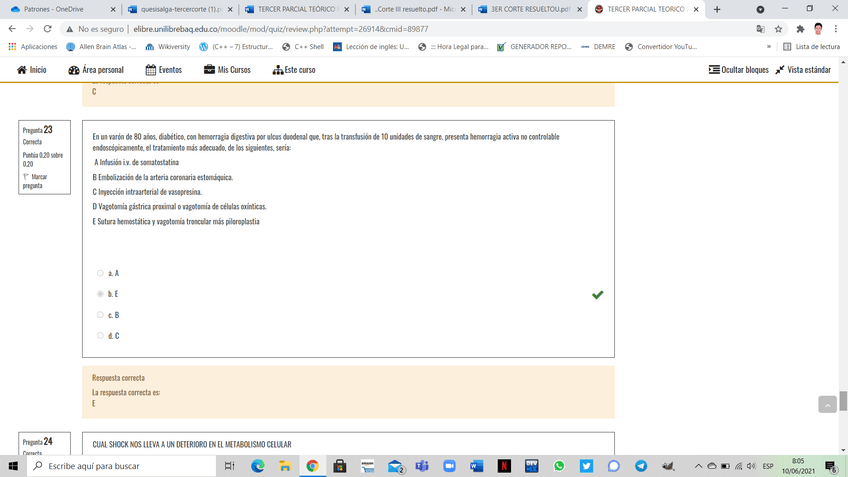
Task: Open Zoom from the taskbar
Action: 449,466
